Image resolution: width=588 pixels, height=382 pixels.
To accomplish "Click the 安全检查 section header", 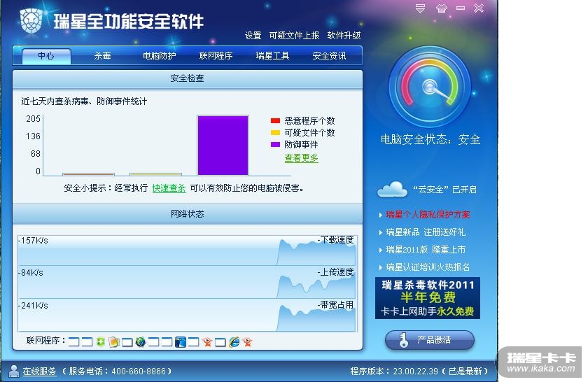I will point(188,78).
